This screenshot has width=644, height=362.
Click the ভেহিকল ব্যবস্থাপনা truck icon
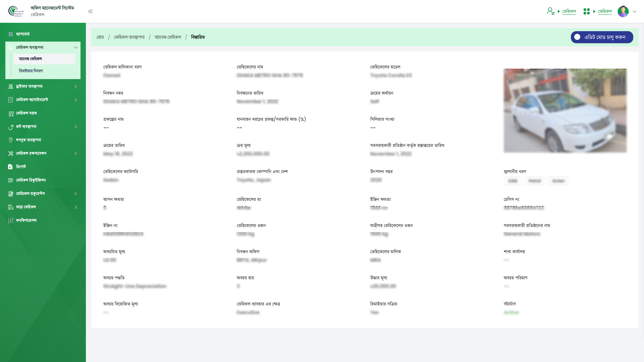(x=11, y=47)
